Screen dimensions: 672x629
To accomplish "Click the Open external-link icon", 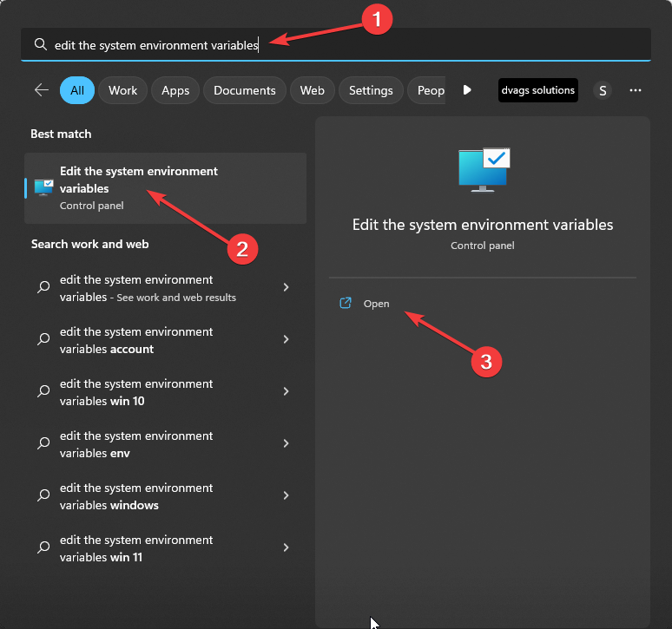I will pos(346,303).
